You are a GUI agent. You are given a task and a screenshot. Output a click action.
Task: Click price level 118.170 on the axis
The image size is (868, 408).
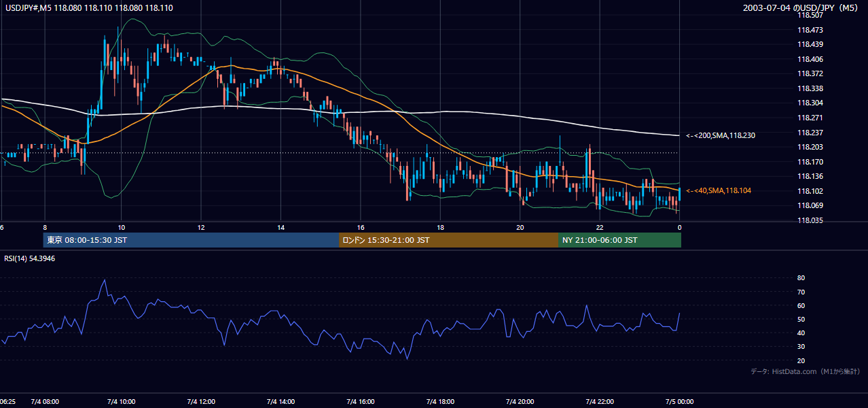[x=810, y=162]
